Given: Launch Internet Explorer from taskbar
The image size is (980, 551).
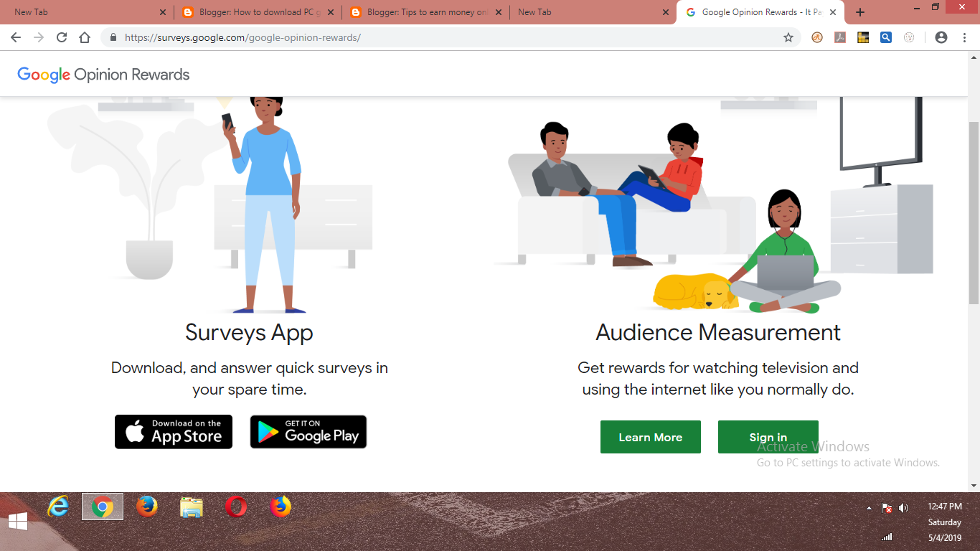Looking at the screenshot, I should pyautogui.click(x=58, y=507).
